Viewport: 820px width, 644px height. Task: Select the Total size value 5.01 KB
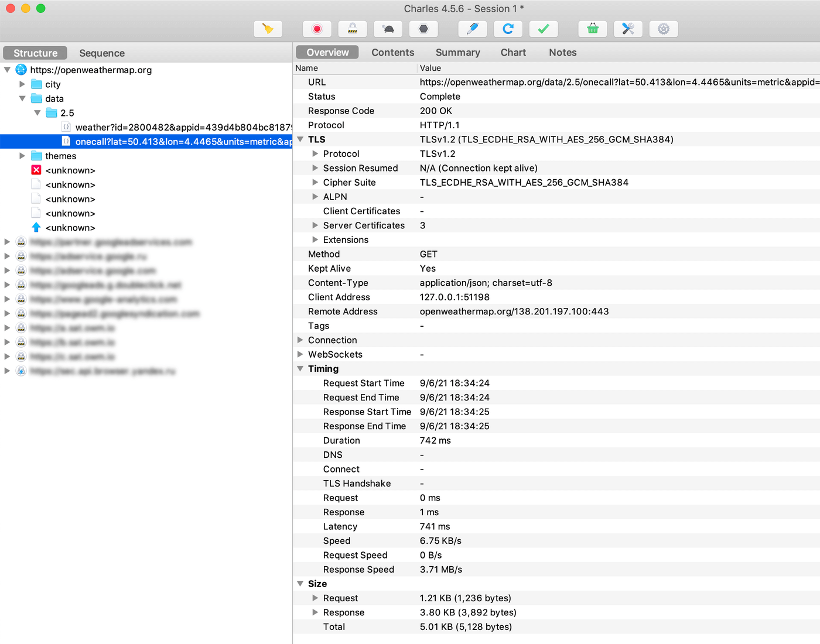[x=466, y=626]
